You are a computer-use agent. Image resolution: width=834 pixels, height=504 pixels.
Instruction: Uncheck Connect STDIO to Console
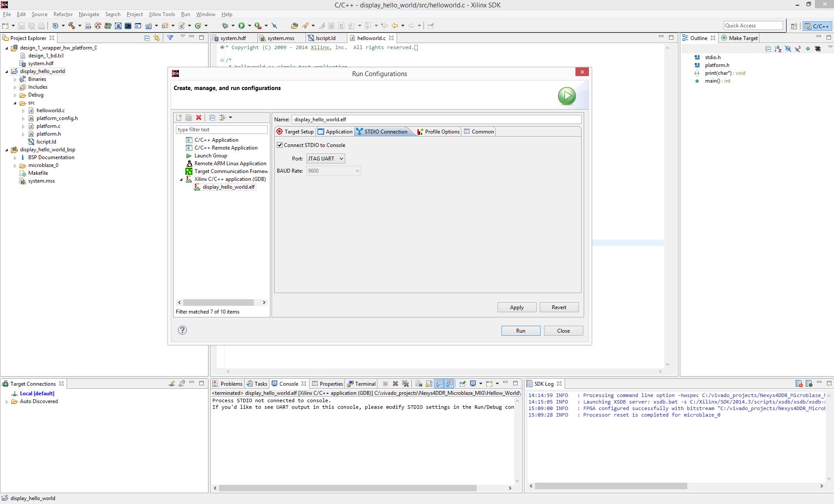point(279,145)
